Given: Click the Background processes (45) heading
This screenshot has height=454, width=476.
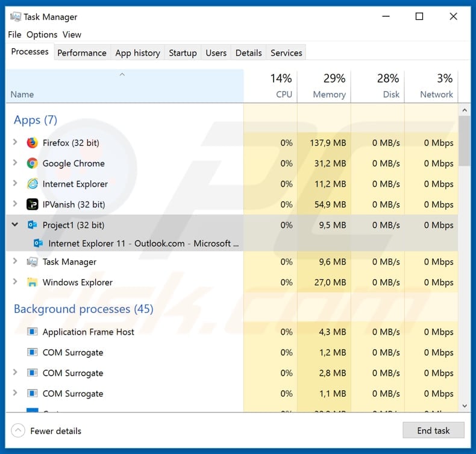Looking at the screenshot, I should (x=84, y=309).
